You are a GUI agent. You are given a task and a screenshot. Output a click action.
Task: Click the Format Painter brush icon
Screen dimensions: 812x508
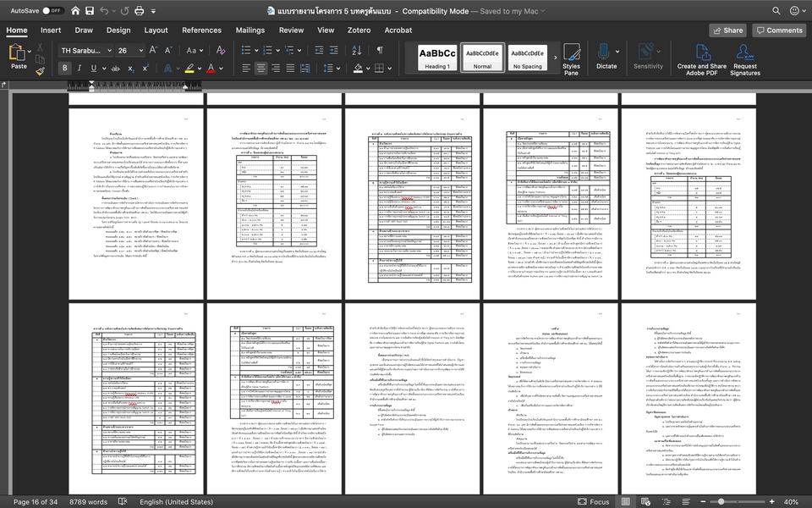point(40,71)
